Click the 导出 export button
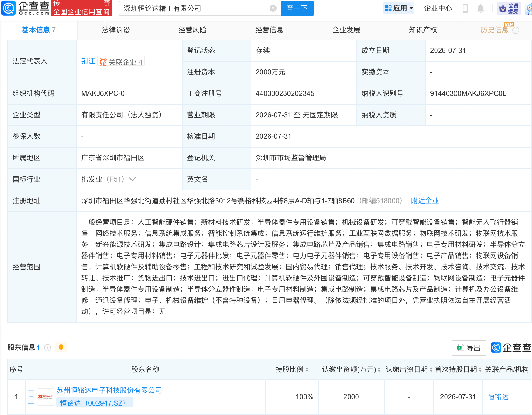Viewport: 532px width, 415px height. point(469,348)
